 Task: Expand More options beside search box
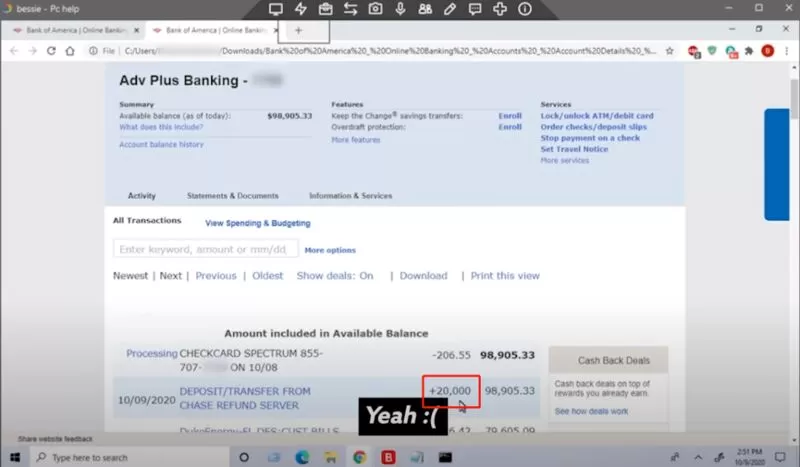(330, 250)
